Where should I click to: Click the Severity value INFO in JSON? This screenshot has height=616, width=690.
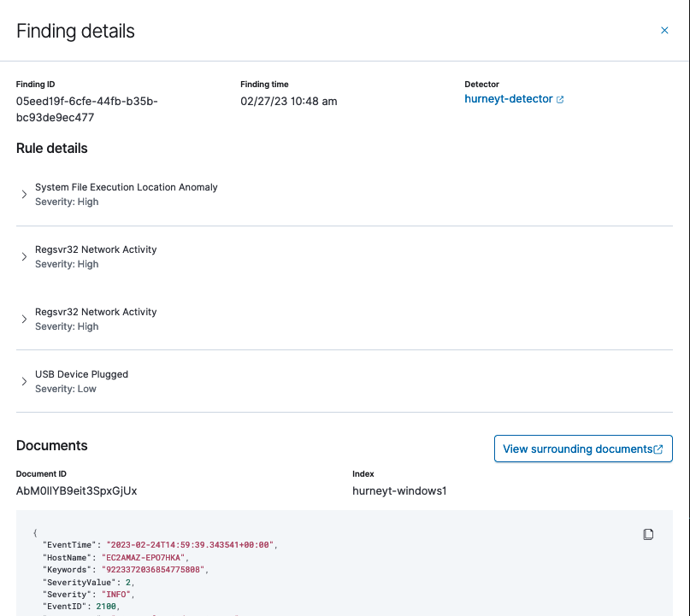coord(116,595)
